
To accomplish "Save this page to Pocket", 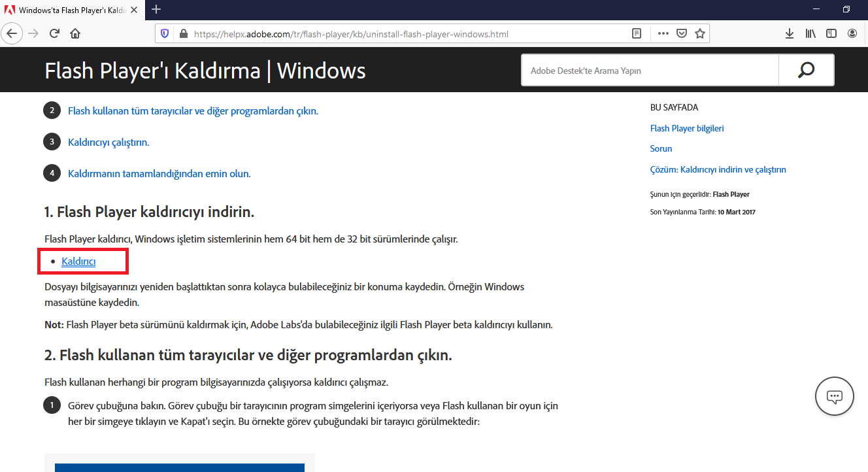I will coord(682,33).
